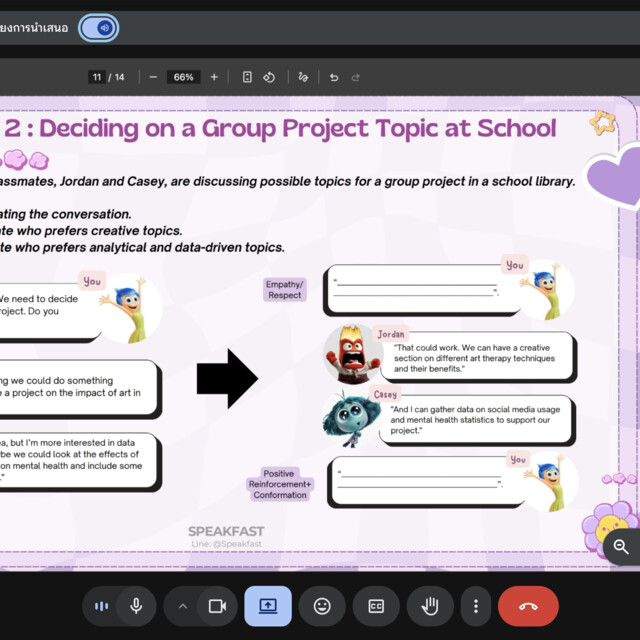Leave the call with red hang-up button
The height and width of the screenshot is (640, 640).
coord(528,606)
